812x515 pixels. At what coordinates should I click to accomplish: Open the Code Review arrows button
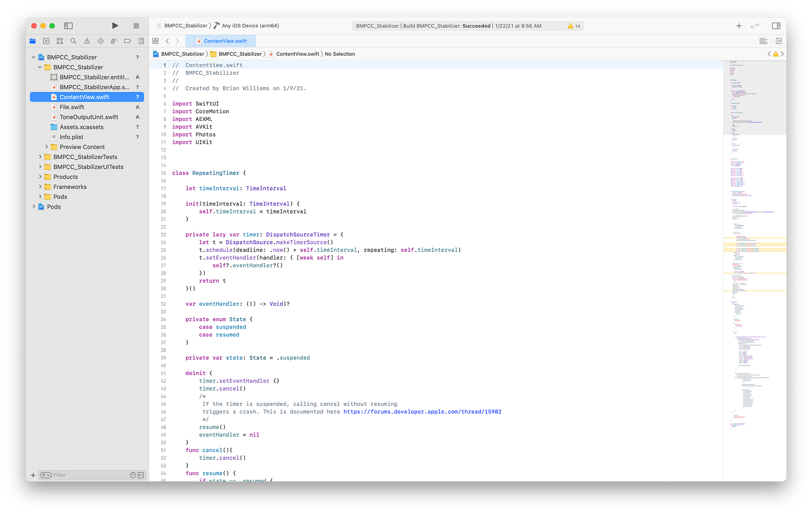(x=755, y=26)
